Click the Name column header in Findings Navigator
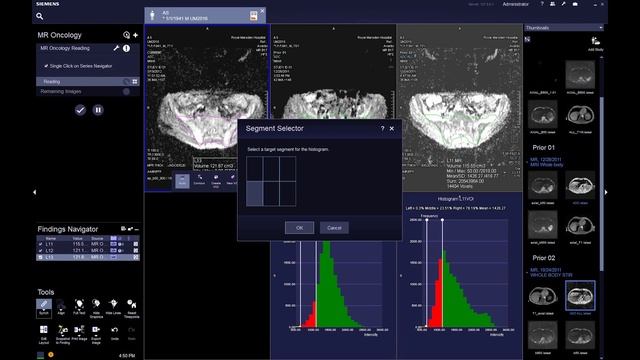The width and height of the screenshot is (640, 360). [x=51, y=238]
